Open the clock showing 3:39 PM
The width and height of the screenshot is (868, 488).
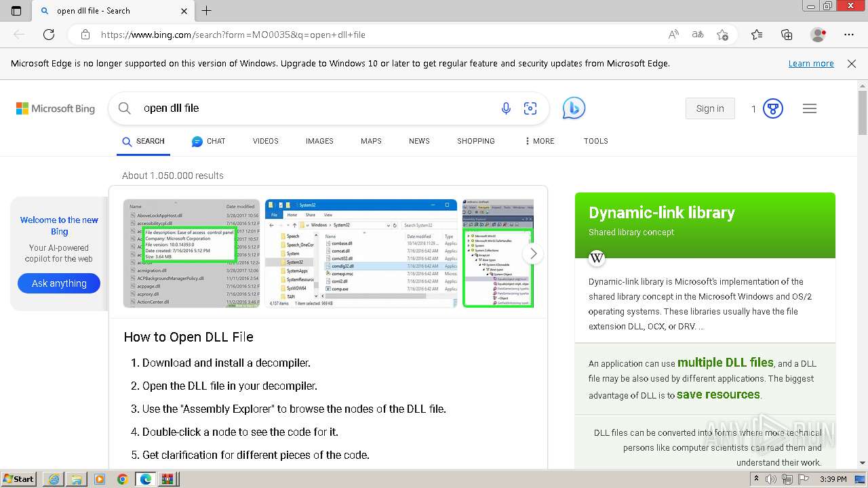click(x=833, y=479)
